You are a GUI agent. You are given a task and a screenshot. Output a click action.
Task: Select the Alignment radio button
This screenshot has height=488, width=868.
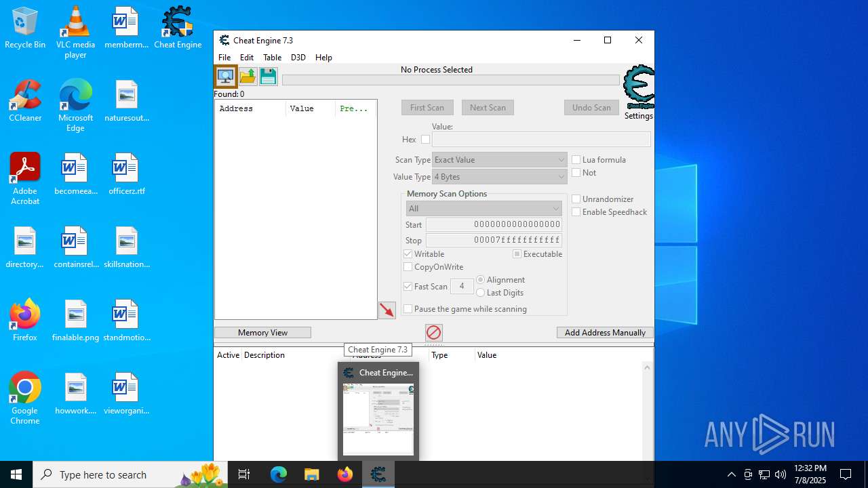481,280
